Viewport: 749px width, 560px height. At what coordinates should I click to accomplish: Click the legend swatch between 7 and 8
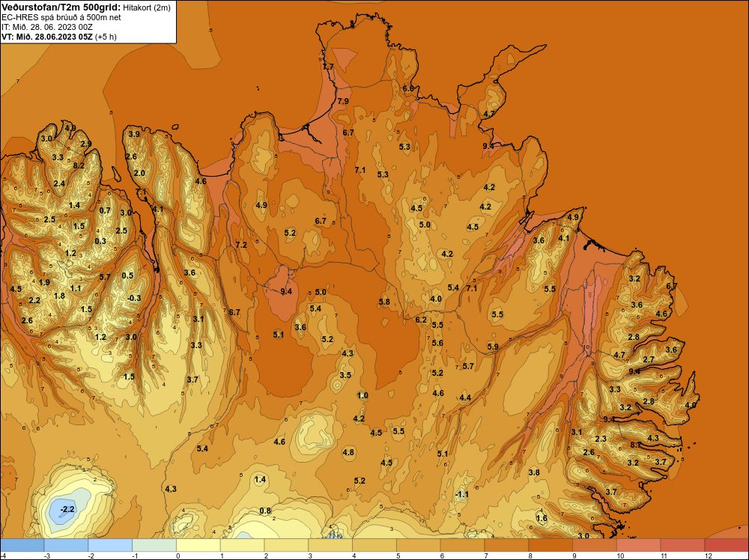tap(506, 545)
